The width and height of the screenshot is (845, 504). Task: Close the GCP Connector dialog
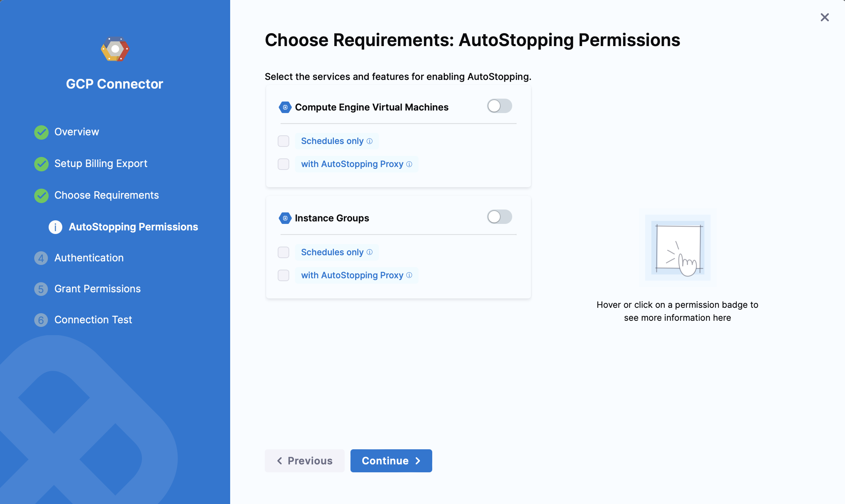[824, 17]
